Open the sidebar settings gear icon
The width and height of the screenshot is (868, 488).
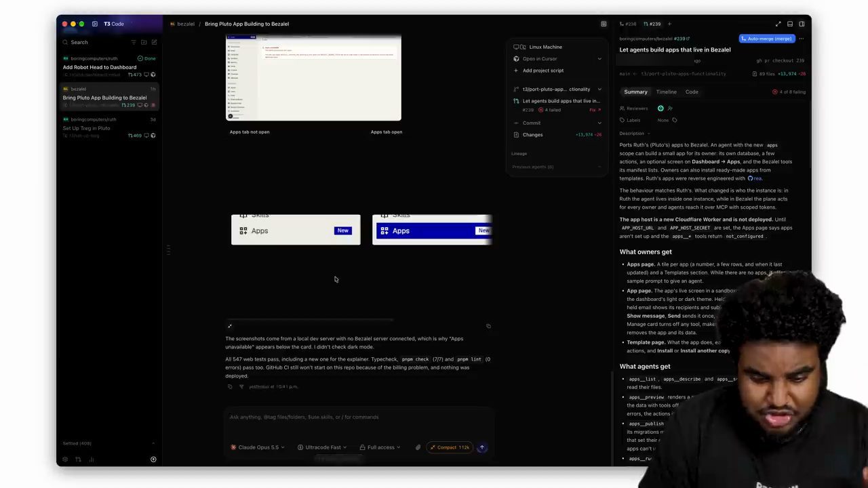(x=65, y=460)
